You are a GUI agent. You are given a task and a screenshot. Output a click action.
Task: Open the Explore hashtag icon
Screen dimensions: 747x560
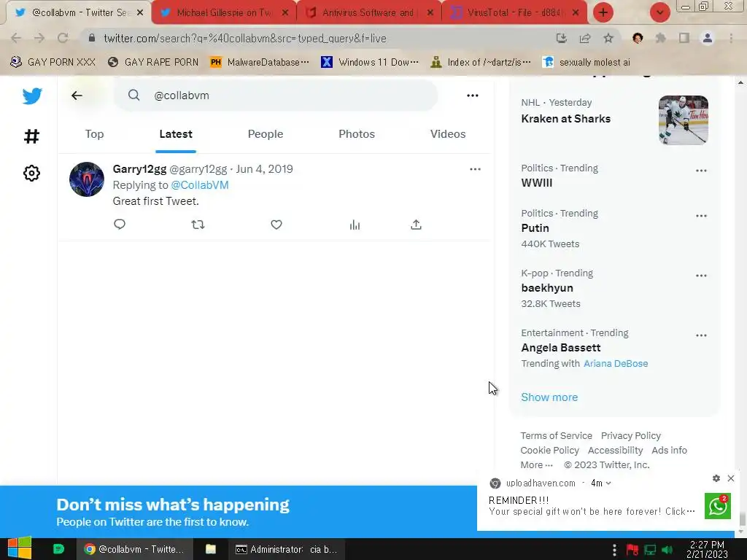pos(31,136)
